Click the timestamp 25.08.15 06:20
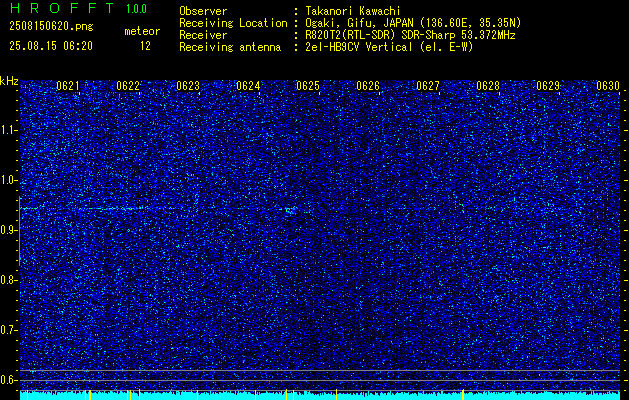 point(51,46)
